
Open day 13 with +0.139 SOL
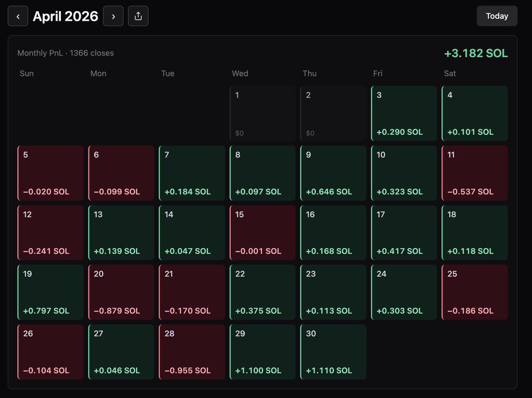pyautogui.click(x=121, y=233)
